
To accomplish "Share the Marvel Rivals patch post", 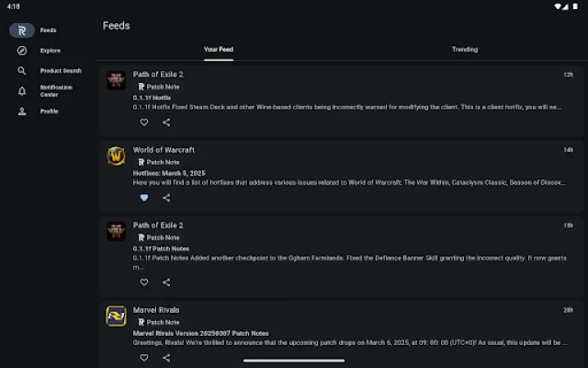I will (166, 357).
